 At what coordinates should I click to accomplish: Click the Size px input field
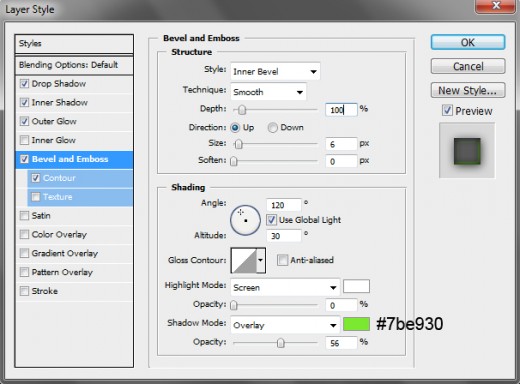click(341, 144)
